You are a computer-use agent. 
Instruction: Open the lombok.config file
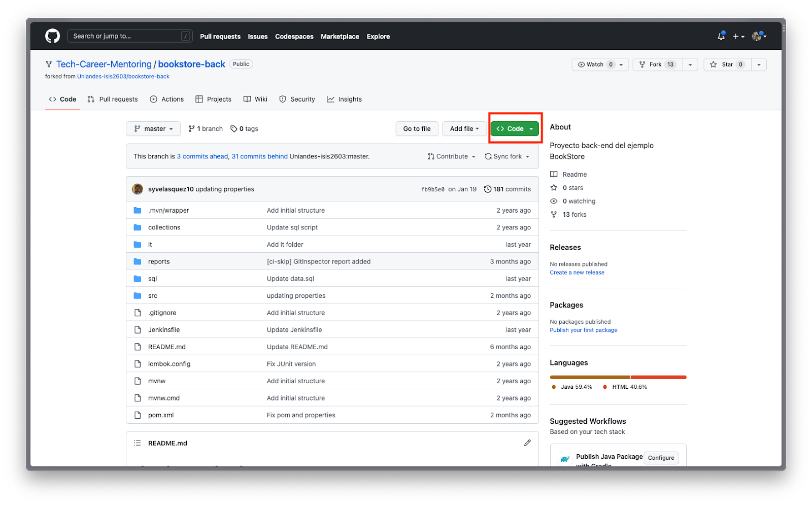tap(170, 364)
